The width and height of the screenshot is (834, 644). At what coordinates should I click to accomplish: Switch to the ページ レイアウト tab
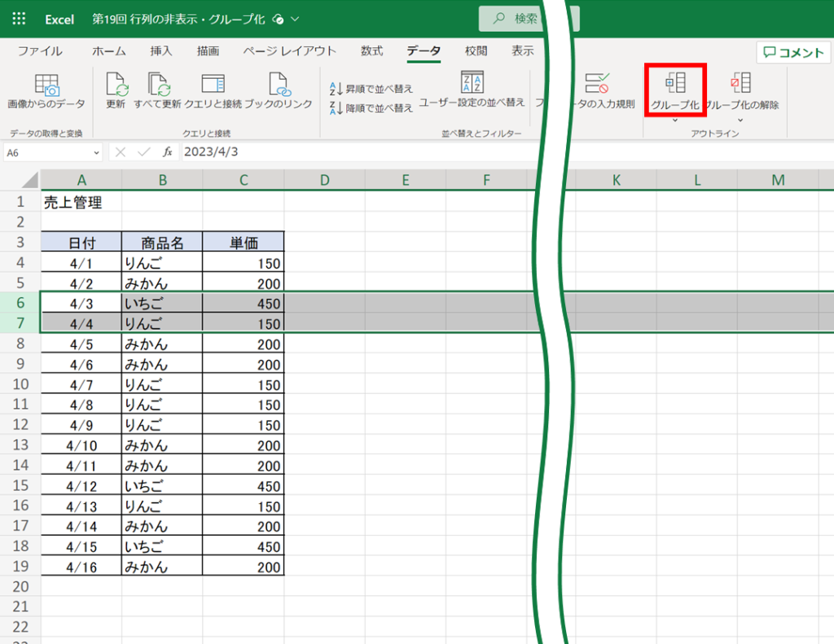click(289, 51)
